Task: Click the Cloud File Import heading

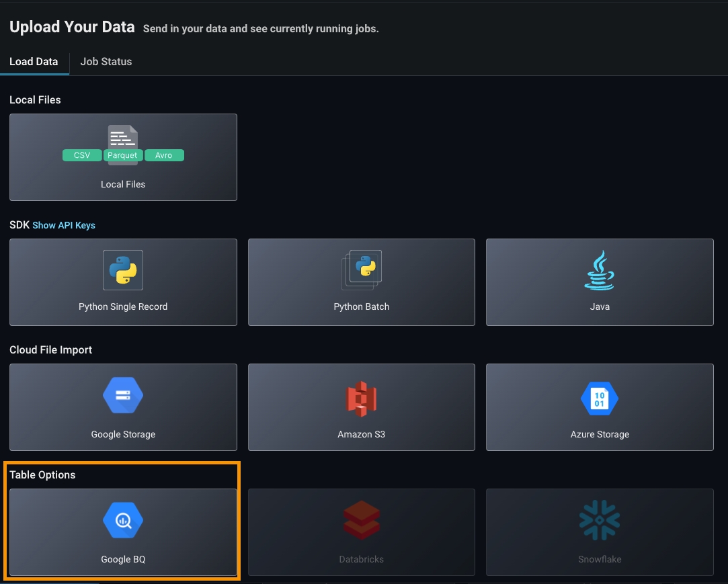Action: pos(50,350)
